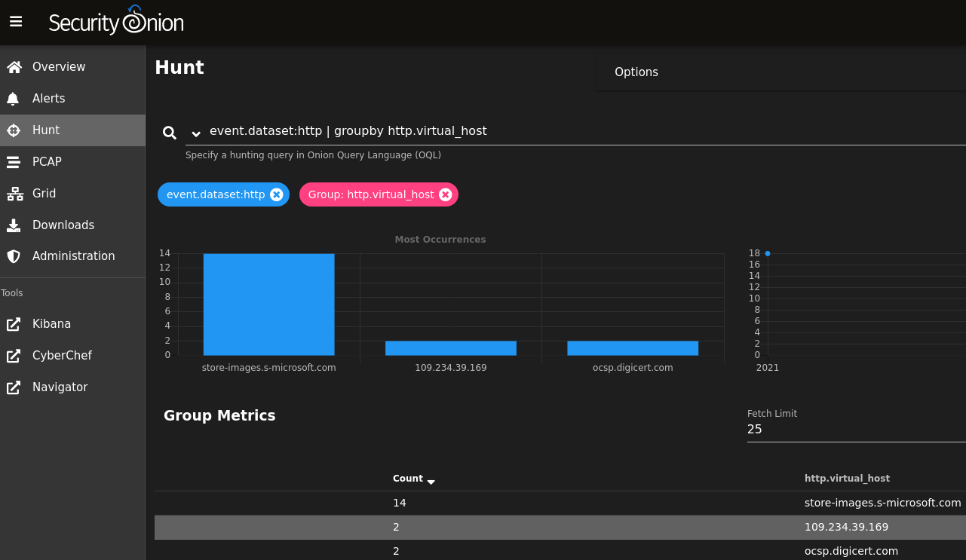Click the Count column header

[x=408, y=479]
